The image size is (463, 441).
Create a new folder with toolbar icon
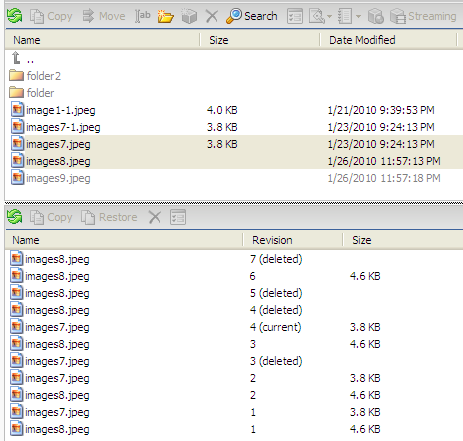click(165, 16)
